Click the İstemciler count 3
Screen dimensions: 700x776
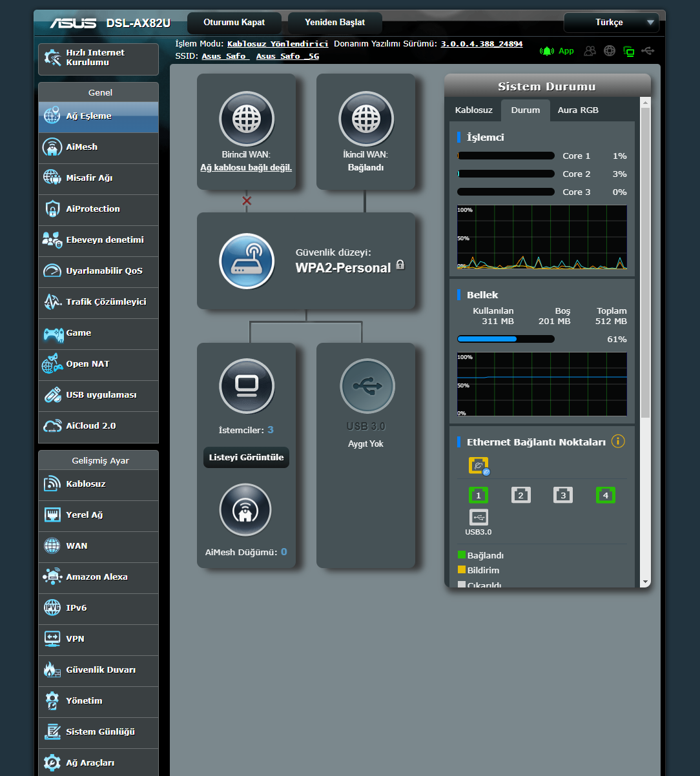[271, 430]
